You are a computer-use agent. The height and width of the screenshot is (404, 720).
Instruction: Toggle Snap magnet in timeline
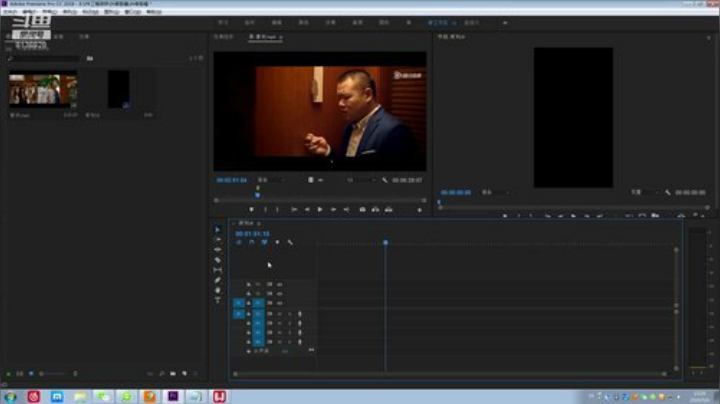point(251,242)
